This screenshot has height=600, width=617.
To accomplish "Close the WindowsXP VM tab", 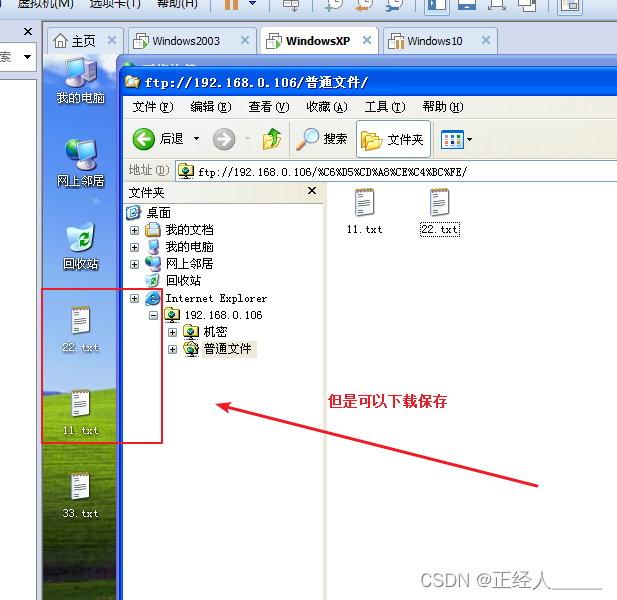I will 367,40.
